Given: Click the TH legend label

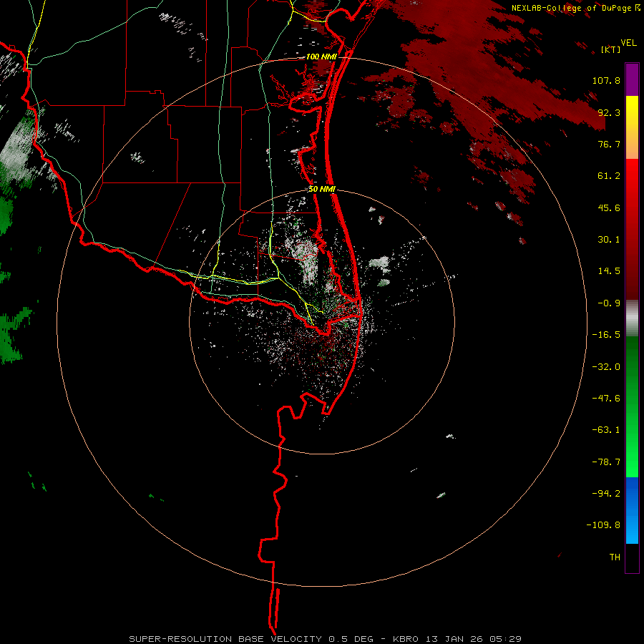Looking at the screenshot, I should 615,557.
